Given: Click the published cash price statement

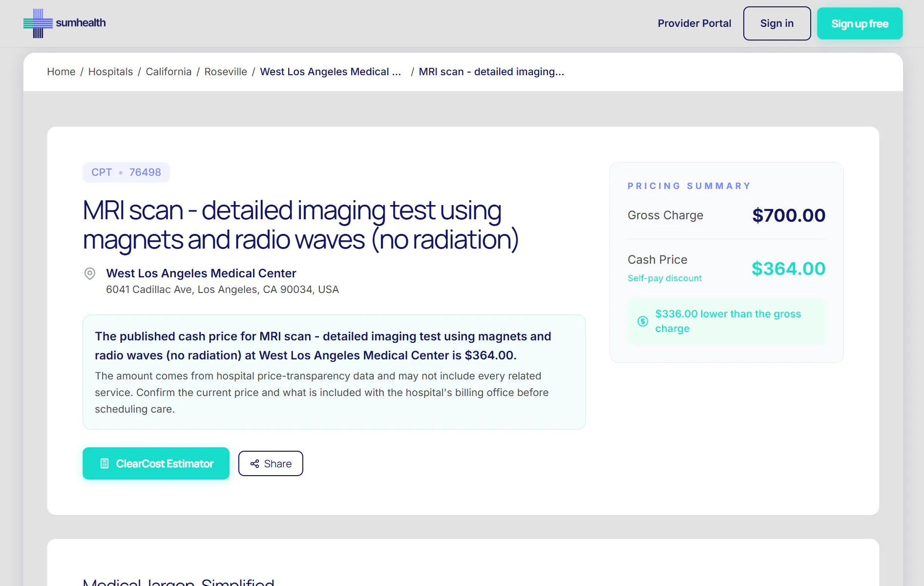Looking at the screenshot, I should [323, 346].
